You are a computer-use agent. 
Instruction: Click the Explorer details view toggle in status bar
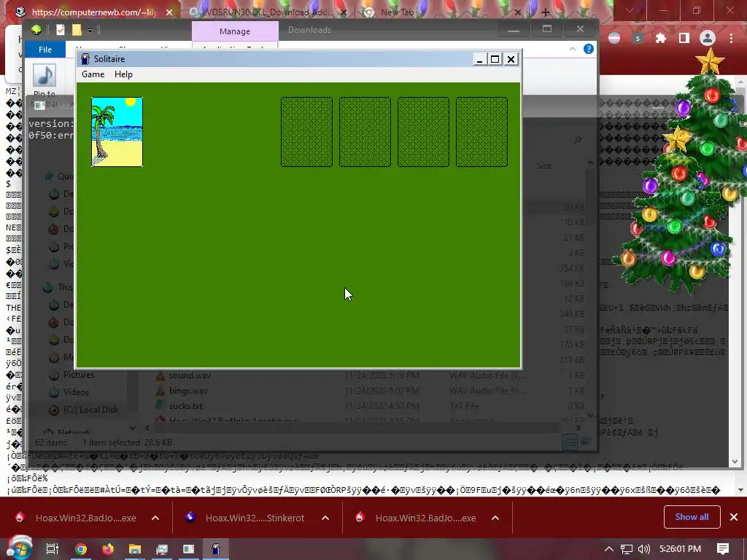coord(570,441)
